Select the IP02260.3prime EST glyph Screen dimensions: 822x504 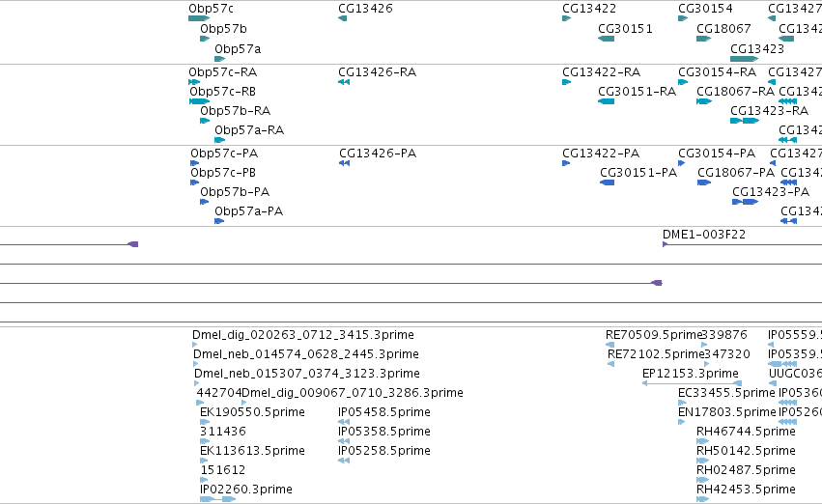218,499
